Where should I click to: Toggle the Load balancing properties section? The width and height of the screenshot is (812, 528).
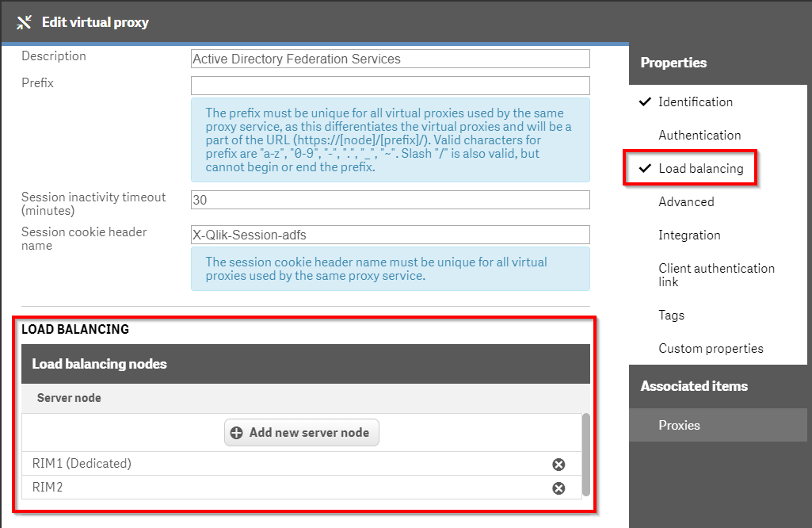point(700,168)
